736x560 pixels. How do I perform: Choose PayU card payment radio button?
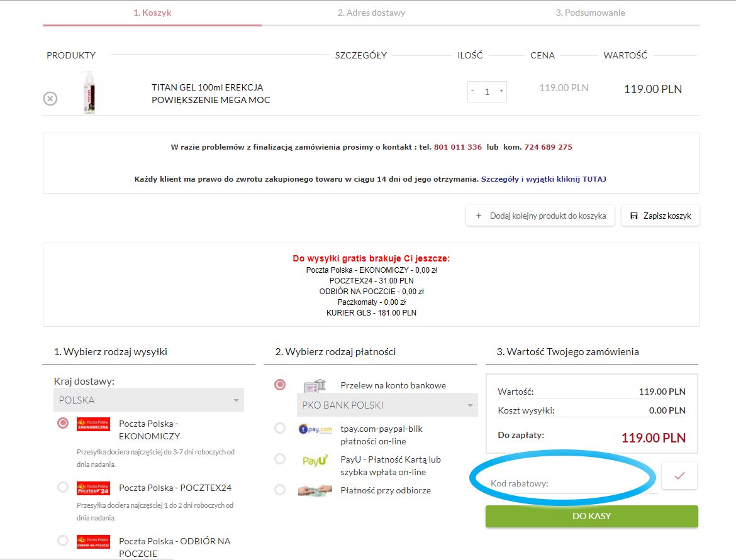pyautogui.click(x=280, y=459)
